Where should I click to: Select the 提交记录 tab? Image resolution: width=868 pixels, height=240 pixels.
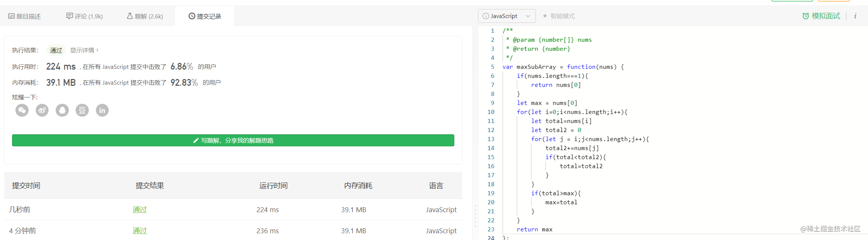coord(205,16)
